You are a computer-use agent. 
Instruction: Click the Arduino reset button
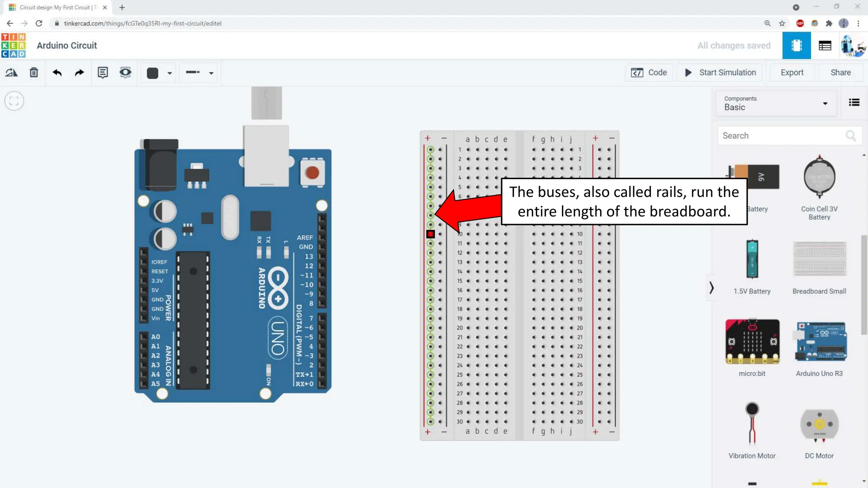click(312, 172)
